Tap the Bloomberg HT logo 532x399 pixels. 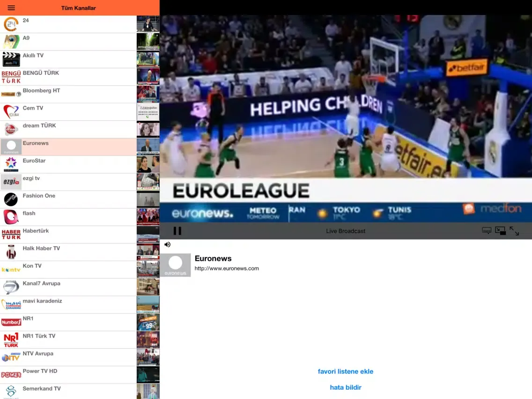11,94
